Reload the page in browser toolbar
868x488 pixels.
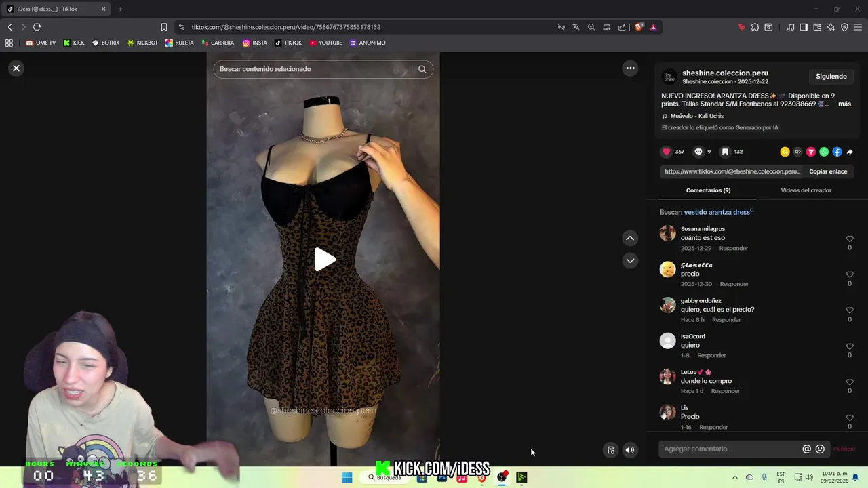point(37,27)
